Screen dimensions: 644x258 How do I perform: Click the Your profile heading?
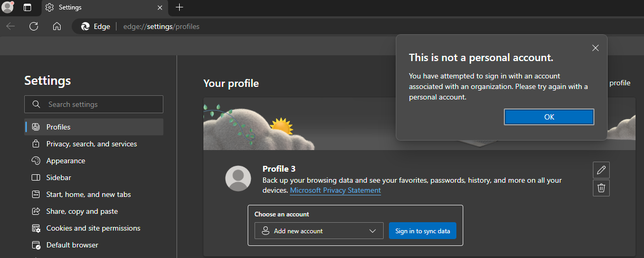click(231, 83)
